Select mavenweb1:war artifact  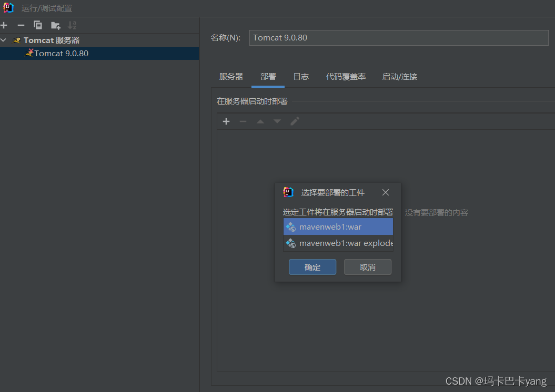click(x=338, y=226)
